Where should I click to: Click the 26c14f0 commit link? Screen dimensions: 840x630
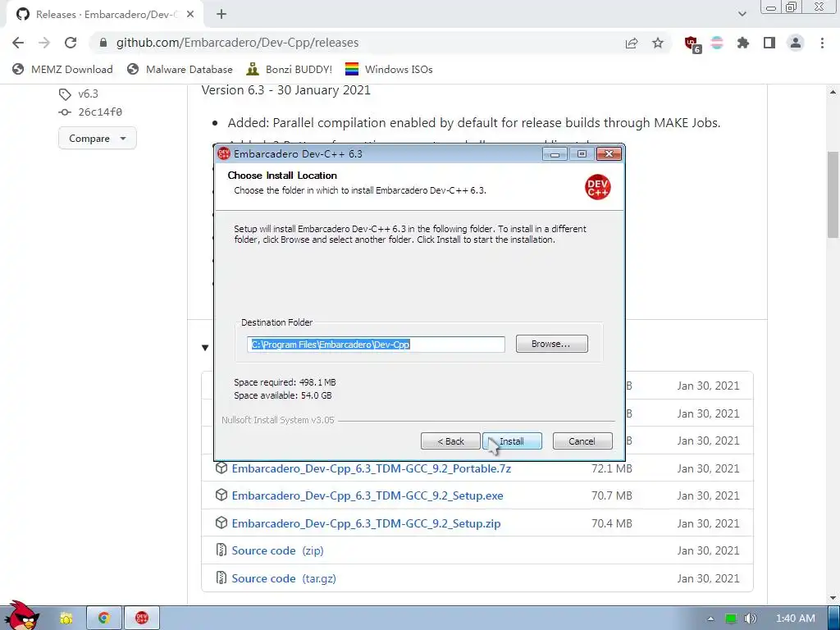click(99, 112)
